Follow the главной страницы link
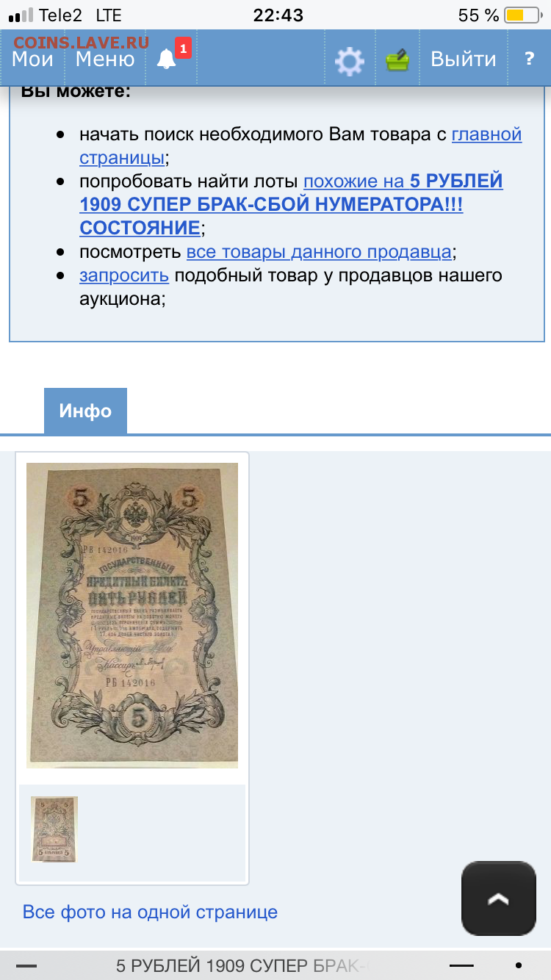Image resolution: width=551 pixels, height=980 pixels. click(x=300, y=145)
